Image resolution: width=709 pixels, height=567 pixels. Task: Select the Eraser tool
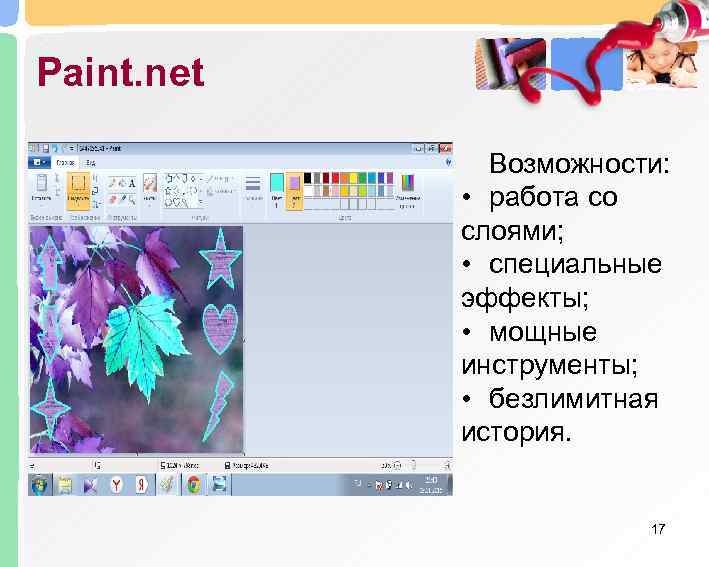pyautogui.click(x=112, y=199)
